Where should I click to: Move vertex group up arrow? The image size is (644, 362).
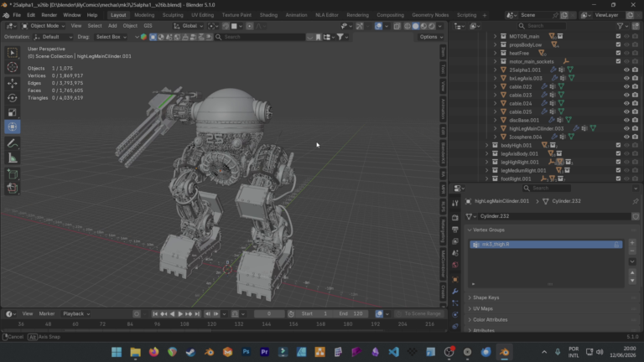(632, 273)
